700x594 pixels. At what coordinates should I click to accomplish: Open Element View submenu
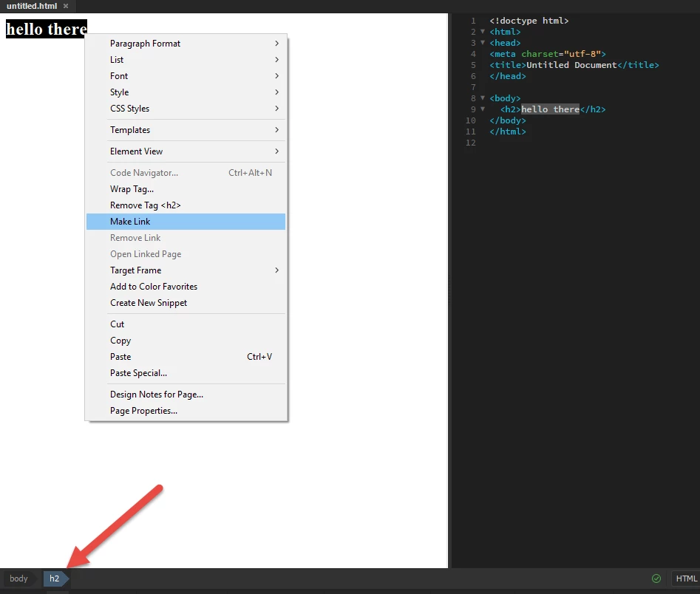click(x=186, y=151)
